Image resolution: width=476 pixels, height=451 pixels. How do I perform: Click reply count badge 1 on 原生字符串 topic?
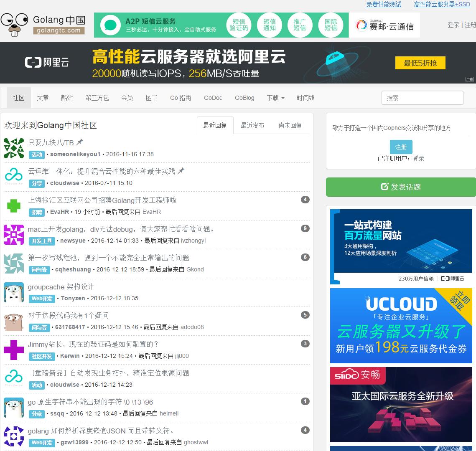(x=305, y=401)
